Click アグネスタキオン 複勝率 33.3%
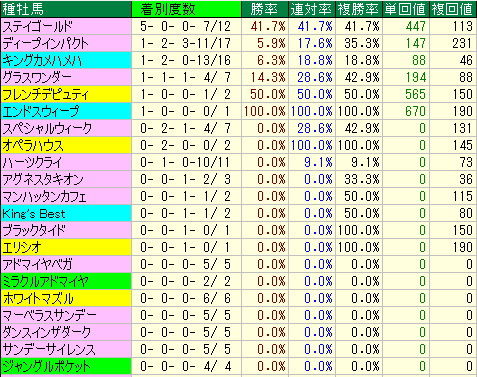This screenshot has height=377, width=477. coord(362,179)
